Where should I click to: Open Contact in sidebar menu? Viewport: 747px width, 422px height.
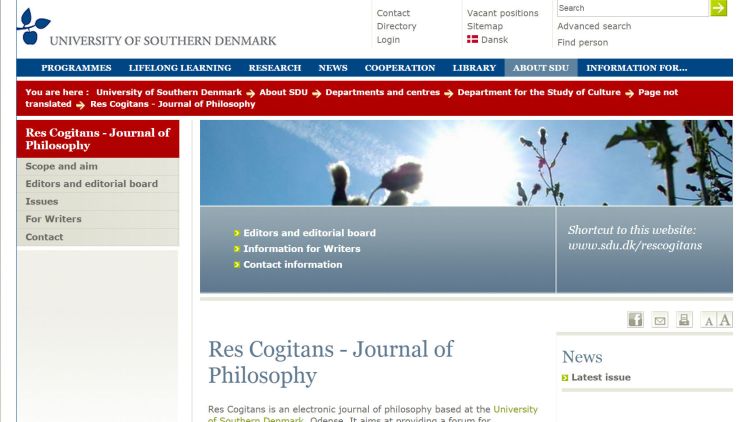pyautogui.click(x=98, y=237)
